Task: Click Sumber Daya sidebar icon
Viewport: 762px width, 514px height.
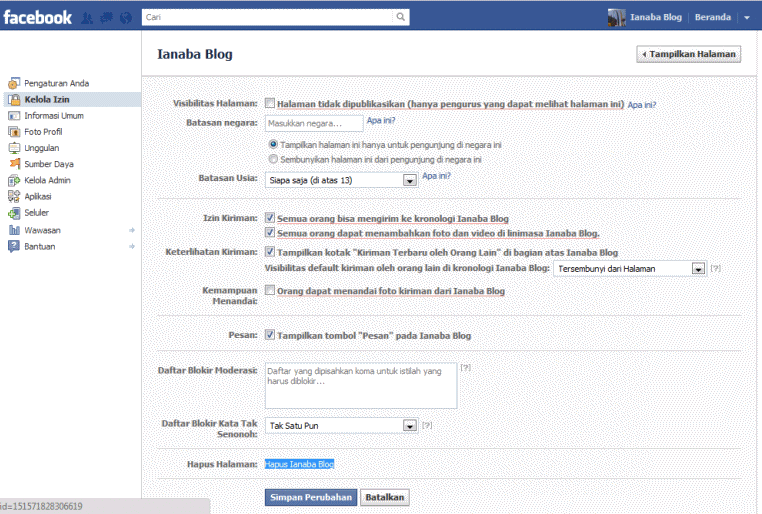Action: coord(15,164)
